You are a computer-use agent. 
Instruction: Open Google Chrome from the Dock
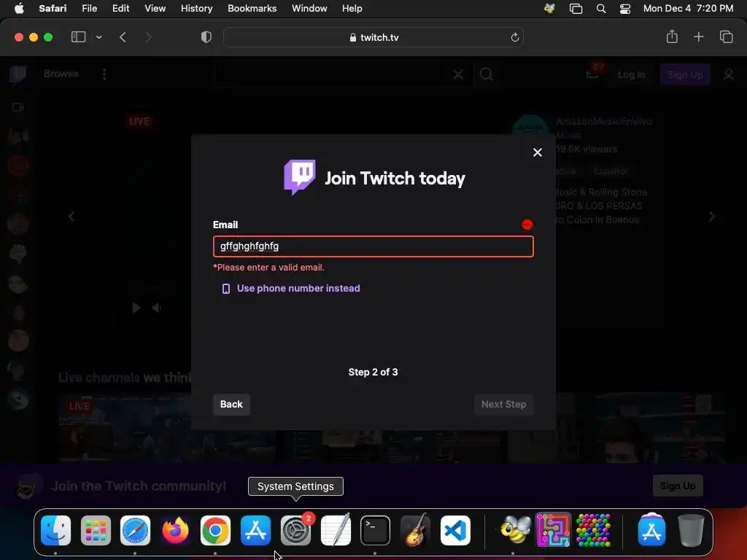pos(215,530)
